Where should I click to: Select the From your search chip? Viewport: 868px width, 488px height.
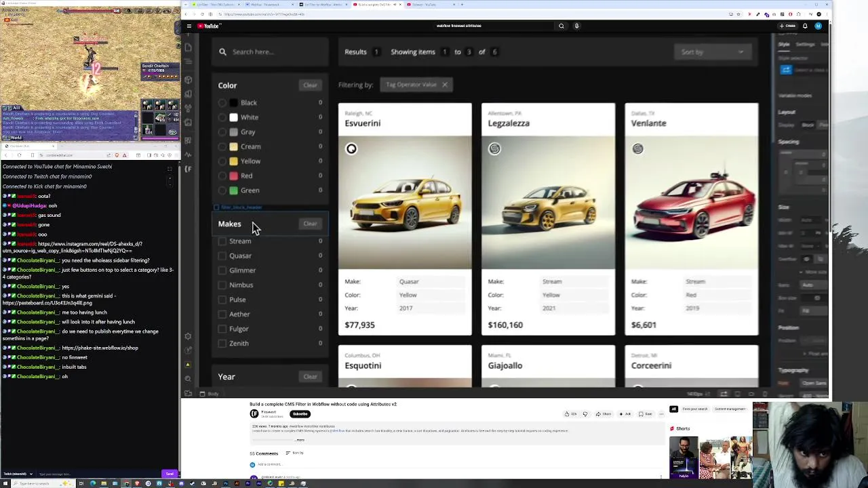[695, 409]
